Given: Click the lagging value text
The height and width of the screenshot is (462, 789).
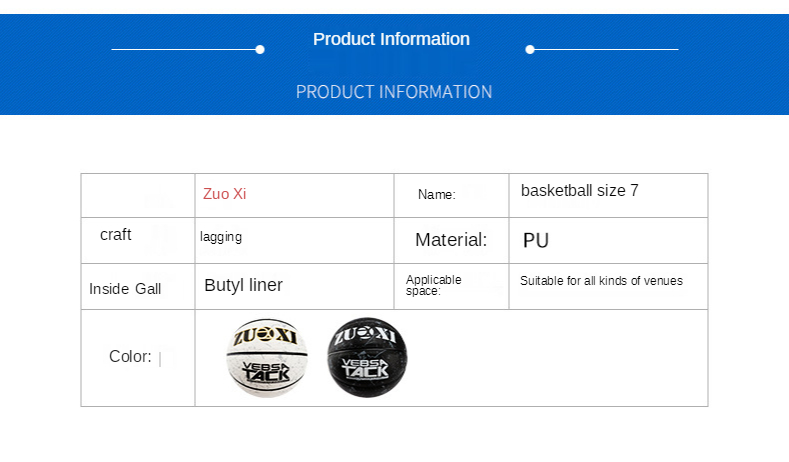Looking at the screenshot, I should (221, 237).
